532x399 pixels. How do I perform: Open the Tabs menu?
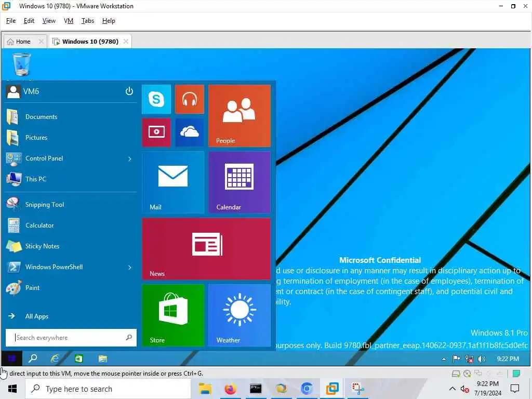(x=87, y=21)
